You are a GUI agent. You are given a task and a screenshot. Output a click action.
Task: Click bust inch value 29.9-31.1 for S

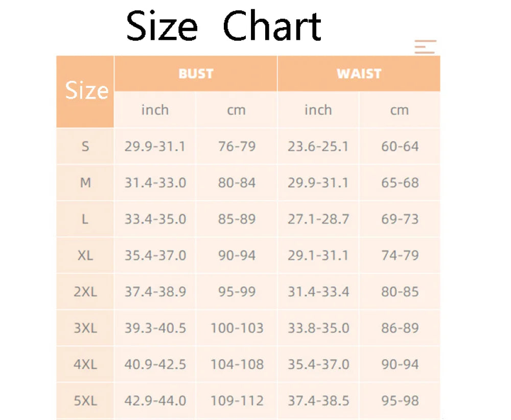point(155,146)
